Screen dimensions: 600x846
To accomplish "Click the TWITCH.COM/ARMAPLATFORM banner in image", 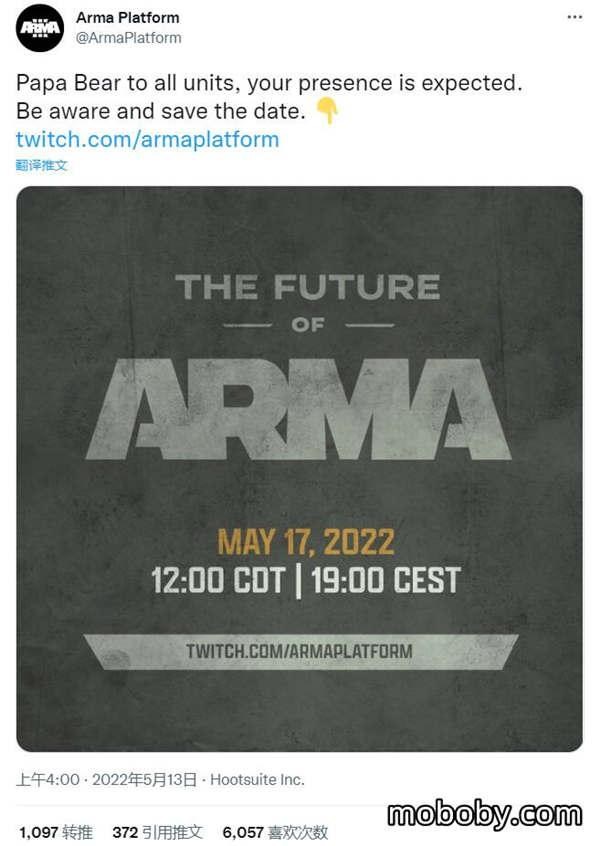I will pyautogui.click(x=301, y=651).
